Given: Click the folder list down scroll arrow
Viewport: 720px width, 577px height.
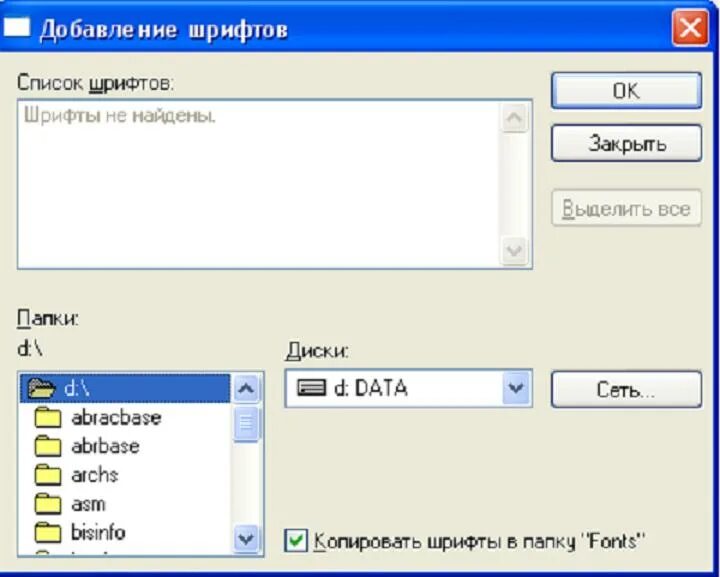Looking at the screenshot, I should tap(247, 538).
